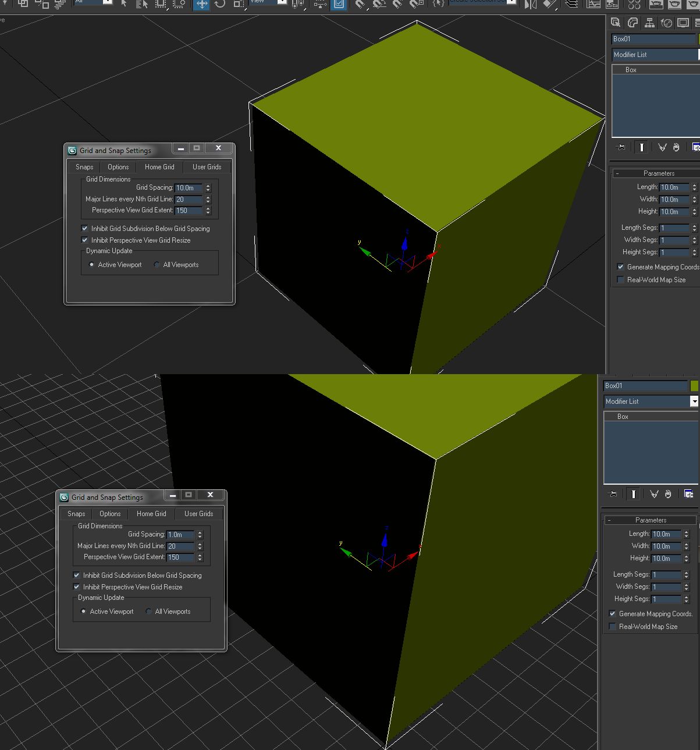Toggle Inhibit Perspective View Grid Resize, upper dialog
The height and width of the screenshot is (750, 700).
click(x=84, y=240)
